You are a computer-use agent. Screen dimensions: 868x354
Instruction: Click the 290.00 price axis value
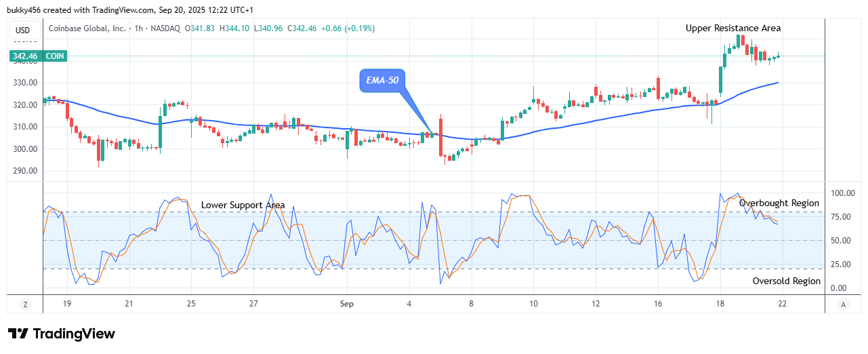coord(26,171)
